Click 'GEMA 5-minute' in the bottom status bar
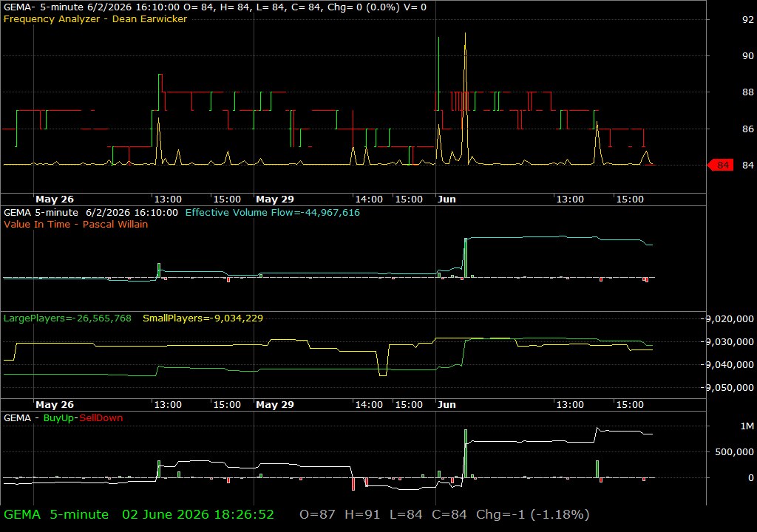The width and height of the screenshot is (757, 532). click(56, 514)
